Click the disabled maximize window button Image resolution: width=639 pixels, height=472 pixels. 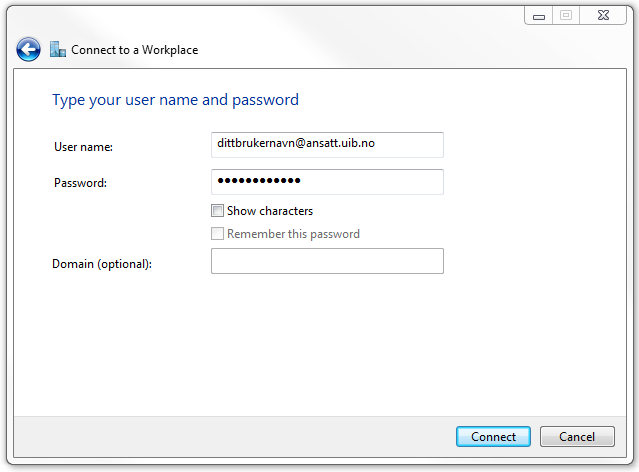pyautogui.click(x=565, y=16)
